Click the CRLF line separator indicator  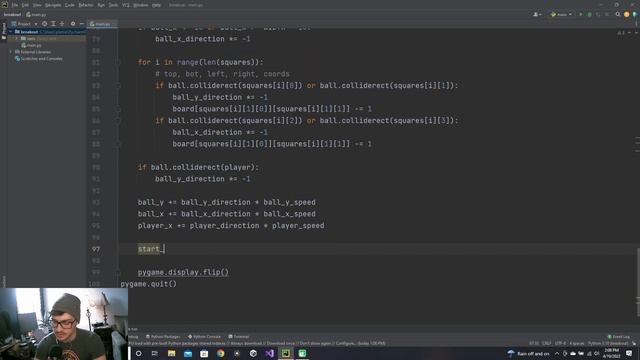coord(547,344)
